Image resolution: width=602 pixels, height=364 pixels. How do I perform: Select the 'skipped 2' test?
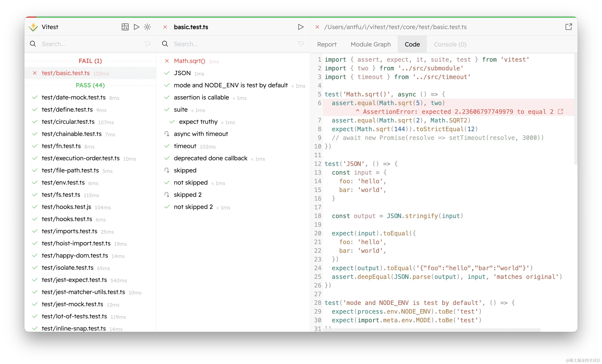[x=233, y=195]
